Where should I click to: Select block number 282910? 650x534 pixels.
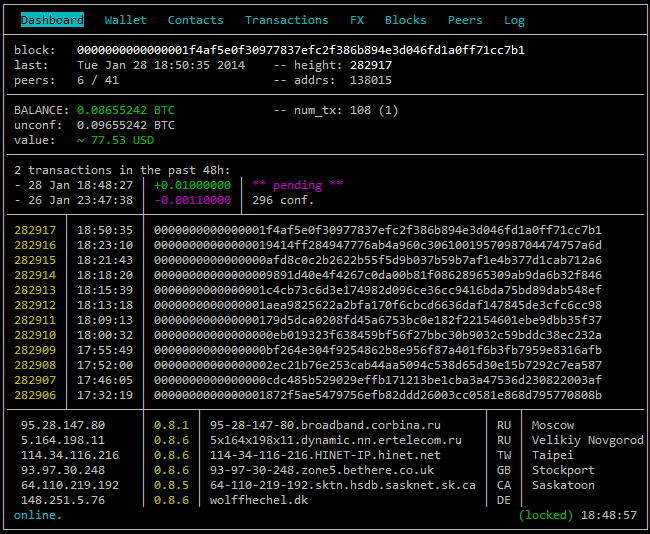(35, 335)
